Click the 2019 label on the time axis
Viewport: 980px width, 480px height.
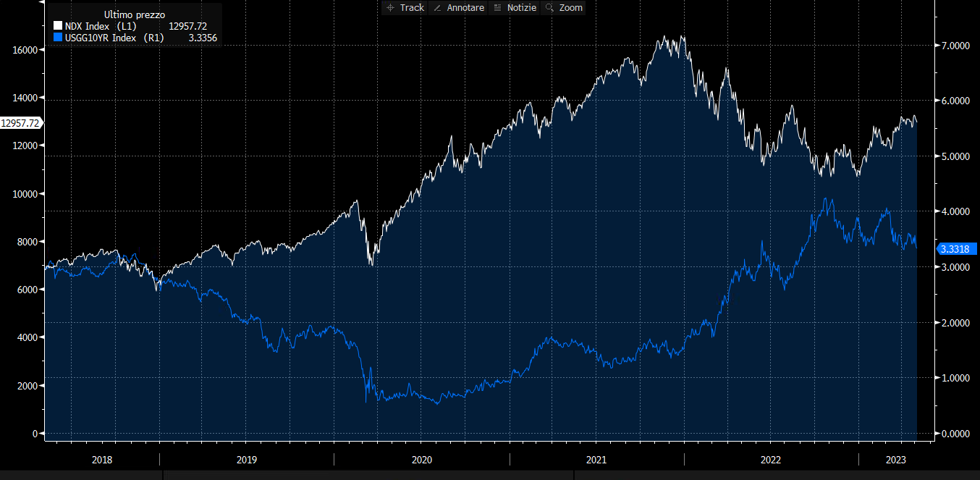[247, 460]
